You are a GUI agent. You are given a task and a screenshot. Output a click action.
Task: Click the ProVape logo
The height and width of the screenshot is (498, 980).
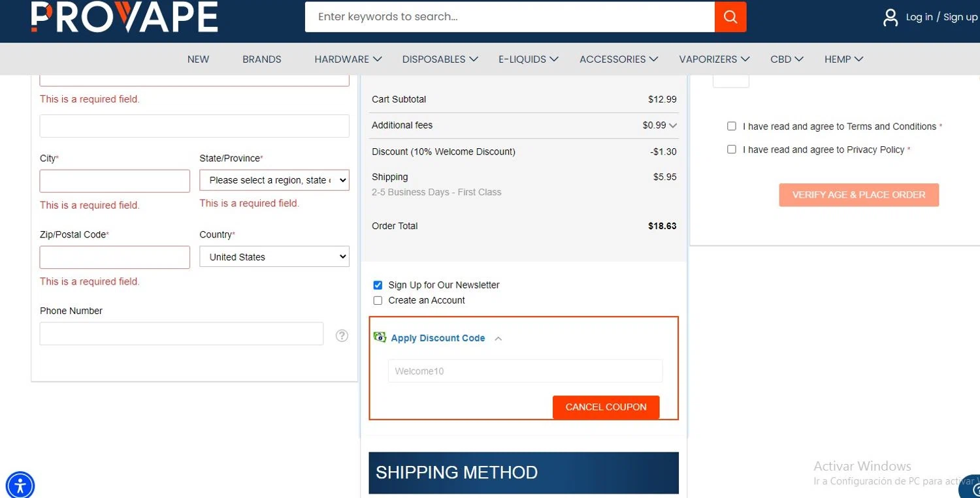[124, 18]
